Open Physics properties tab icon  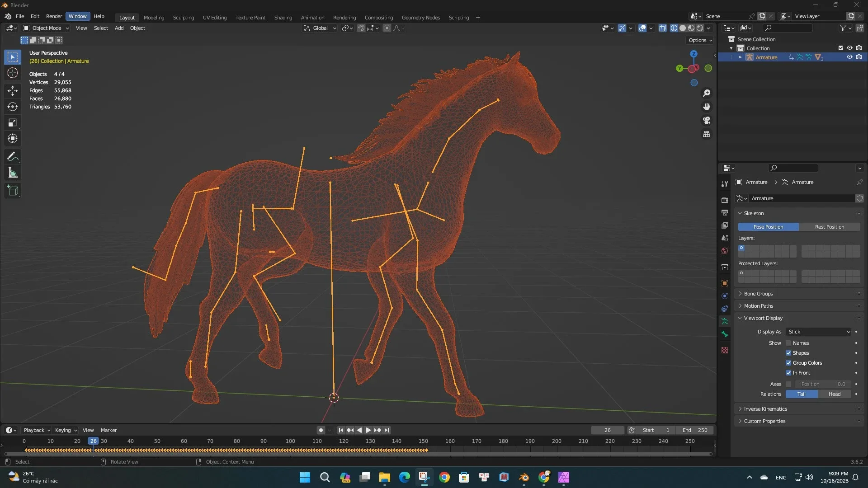(725, 296)
